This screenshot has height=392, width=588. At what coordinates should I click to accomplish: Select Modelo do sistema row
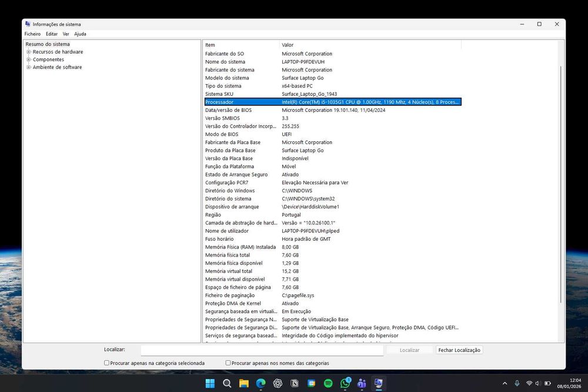333,78
